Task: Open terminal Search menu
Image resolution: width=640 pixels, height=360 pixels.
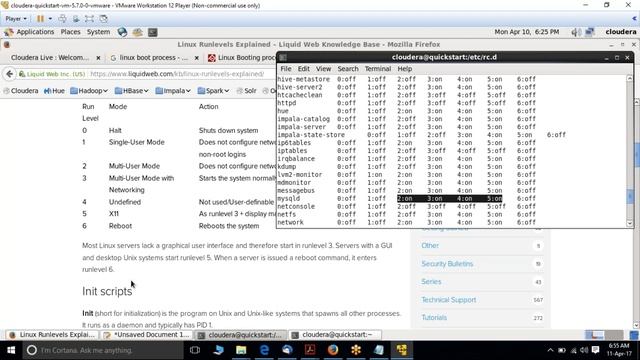Action: coord(348,69)
